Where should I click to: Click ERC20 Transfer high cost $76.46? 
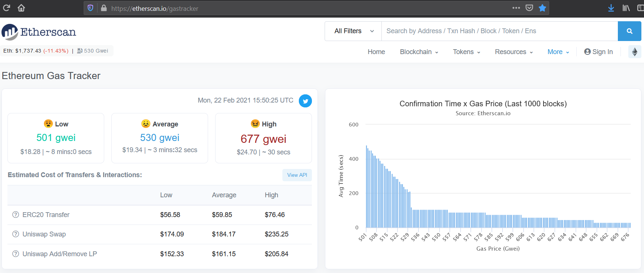coord(275,215)
